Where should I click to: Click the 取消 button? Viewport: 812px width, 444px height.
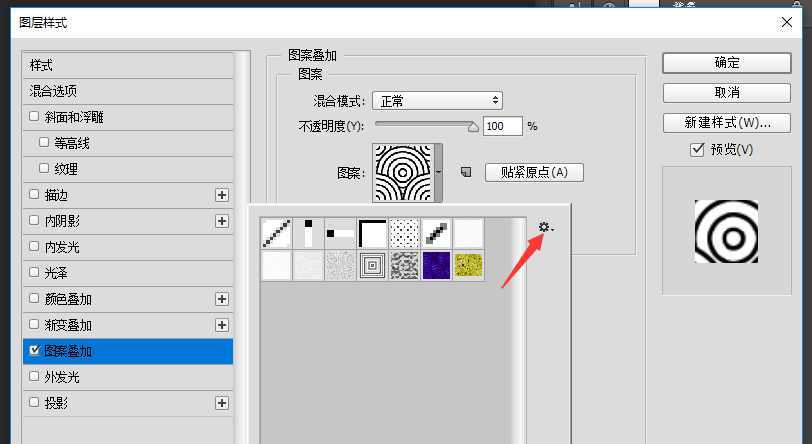tap(727, 93)
